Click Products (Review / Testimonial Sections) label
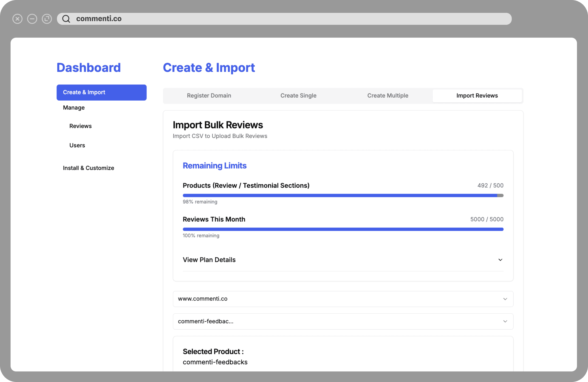The image size is (588, 382). click(x=246, y=185)
